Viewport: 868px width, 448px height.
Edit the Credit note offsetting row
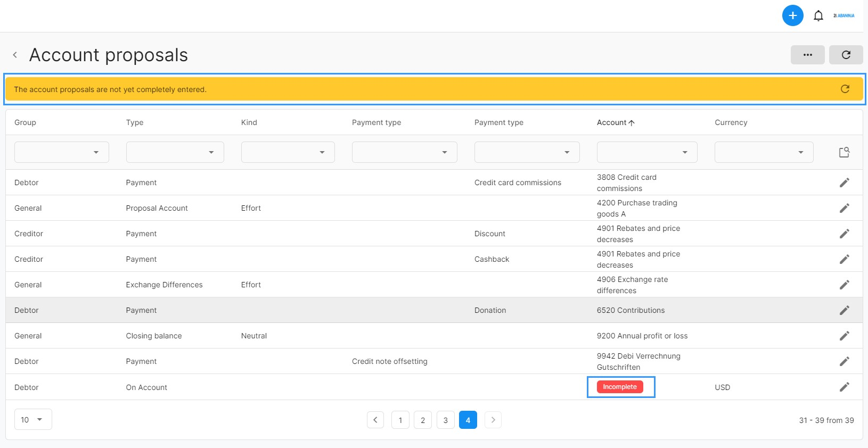844,361
